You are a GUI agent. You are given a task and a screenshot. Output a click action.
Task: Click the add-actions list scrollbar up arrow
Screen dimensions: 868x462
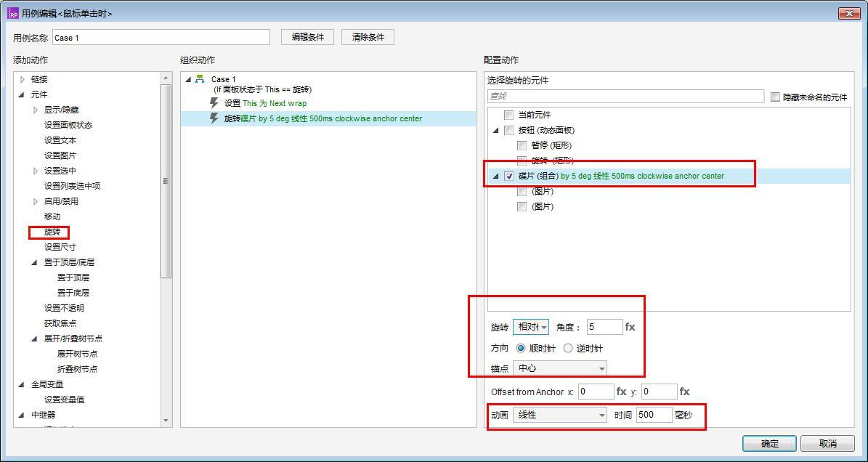(166, 78)
